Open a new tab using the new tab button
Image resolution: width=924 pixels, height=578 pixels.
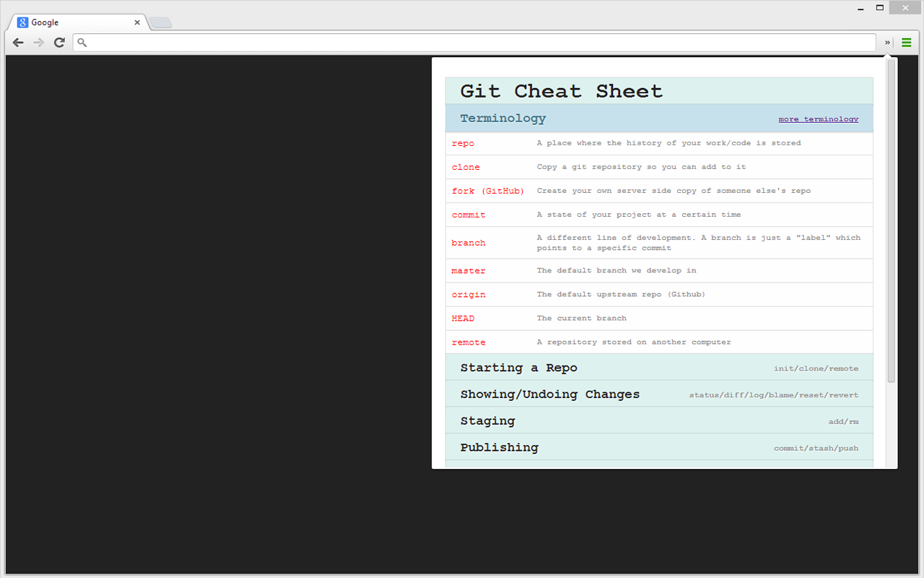point(160,23)
